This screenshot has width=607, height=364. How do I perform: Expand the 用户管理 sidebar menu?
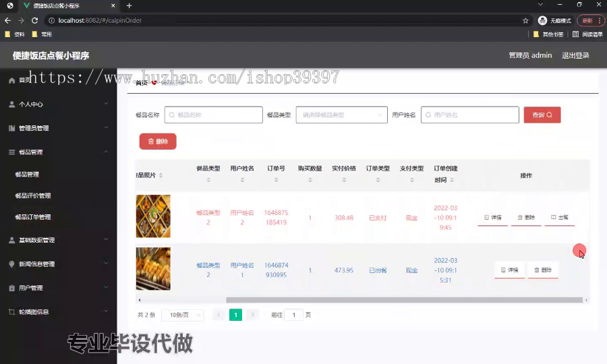58,288
